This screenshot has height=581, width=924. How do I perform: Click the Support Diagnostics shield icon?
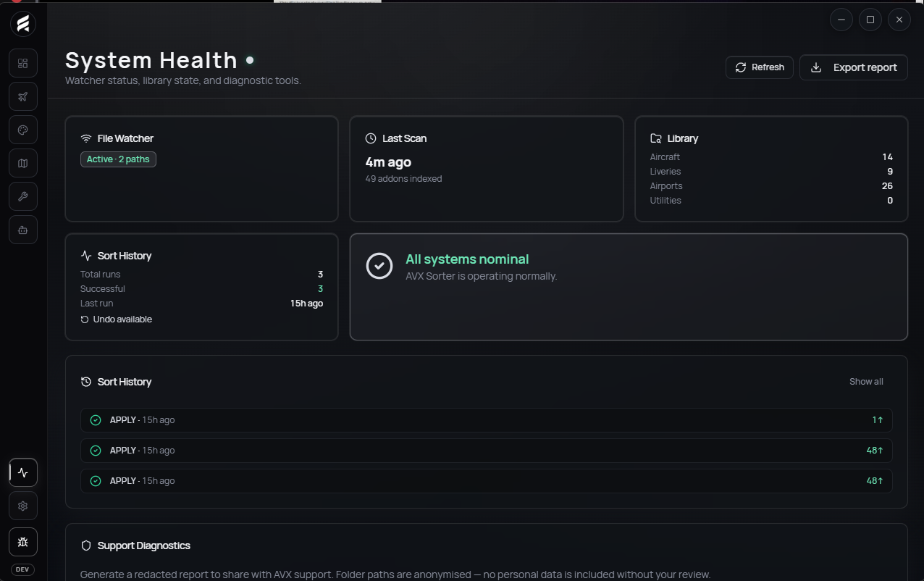click(86, 546)
